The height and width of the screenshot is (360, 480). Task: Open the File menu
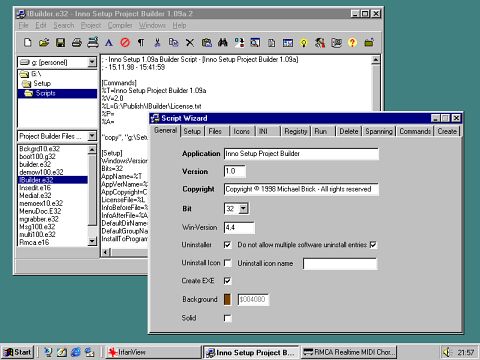[23, 25]
